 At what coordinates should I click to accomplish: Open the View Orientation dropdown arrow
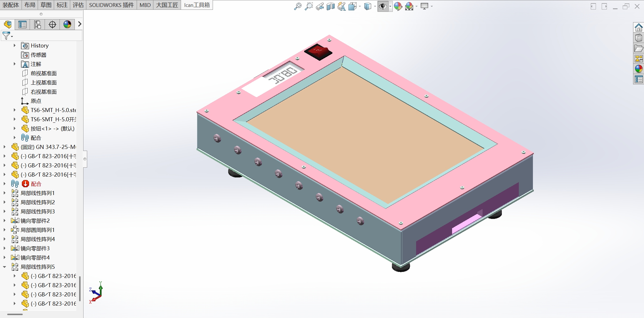click(360, 6)
